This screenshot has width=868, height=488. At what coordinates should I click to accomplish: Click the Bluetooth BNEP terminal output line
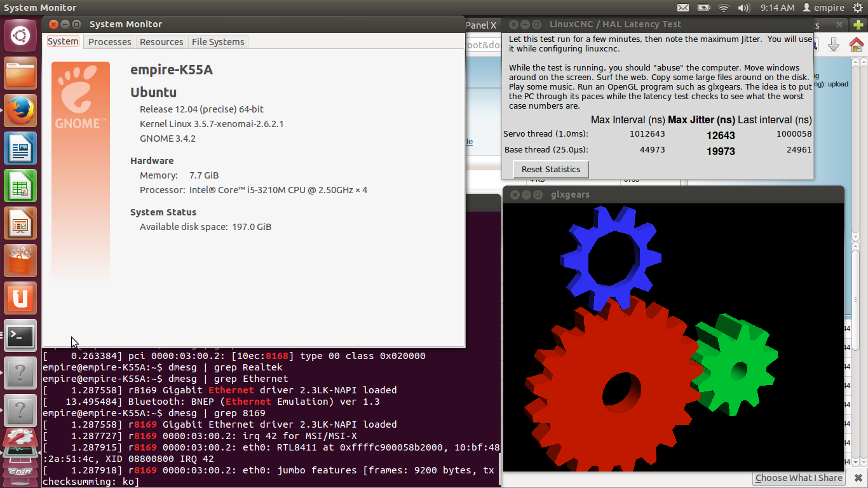pos(211,402)
